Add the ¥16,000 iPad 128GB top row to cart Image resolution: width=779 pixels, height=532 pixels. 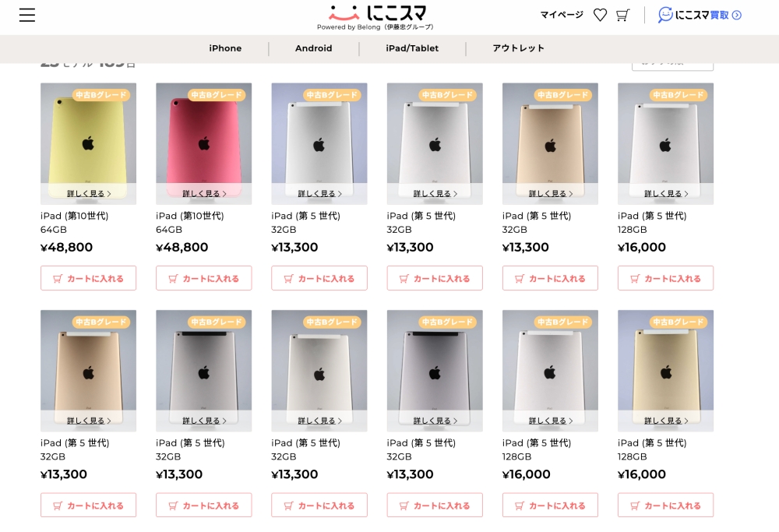[x=665, y=278]
